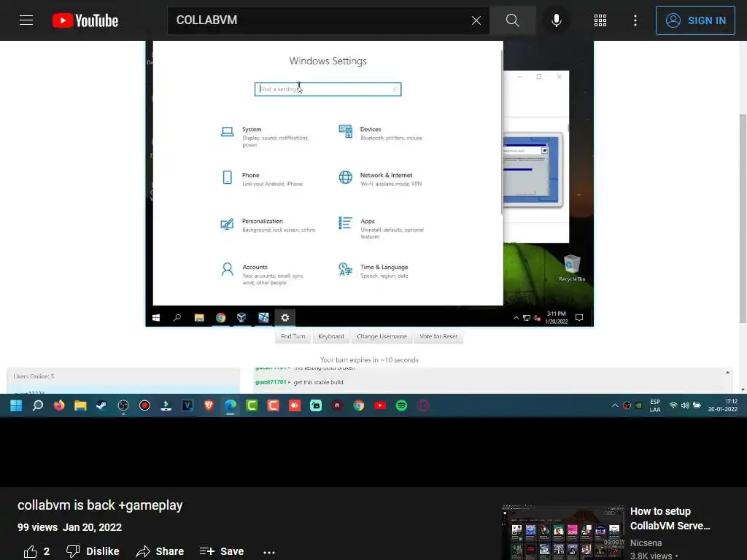This screenshot has width=747, height=560.
Task: Open Time & Language settings
Action: [373, 271]
